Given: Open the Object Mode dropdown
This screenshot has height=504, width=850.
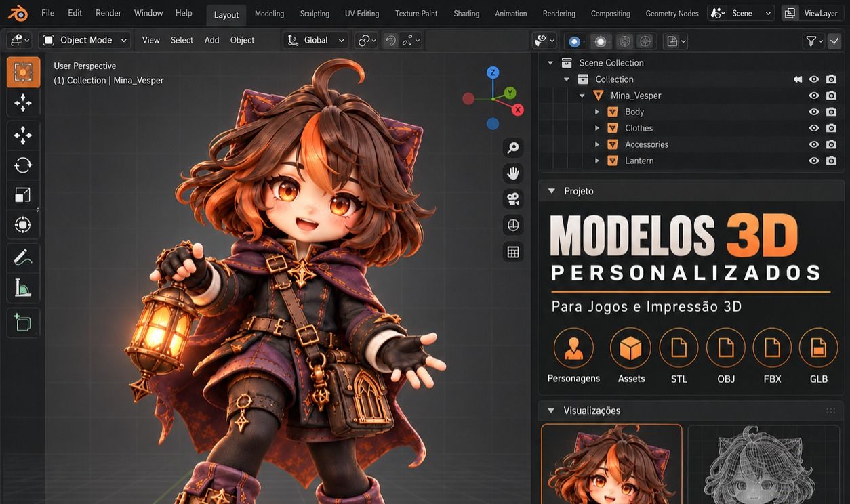Looking at the screenshot, I should 85,40.
